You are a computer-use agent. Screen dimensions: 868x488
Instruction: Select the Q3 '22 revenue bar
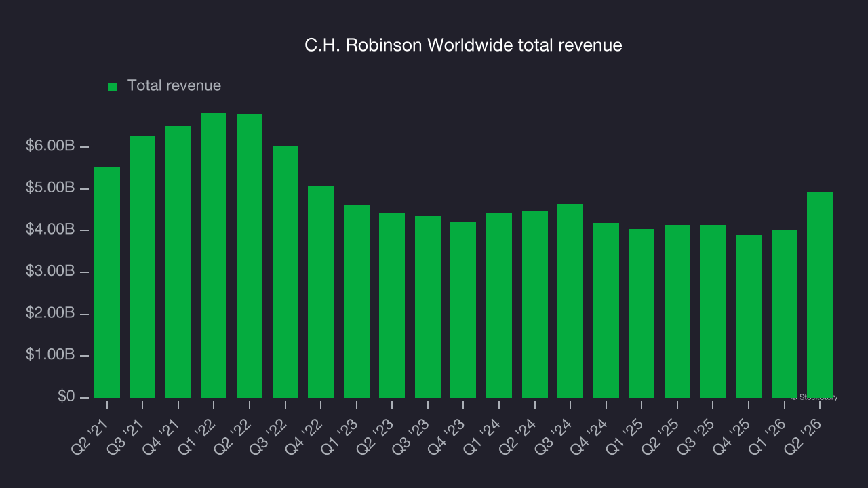(285, 272)
